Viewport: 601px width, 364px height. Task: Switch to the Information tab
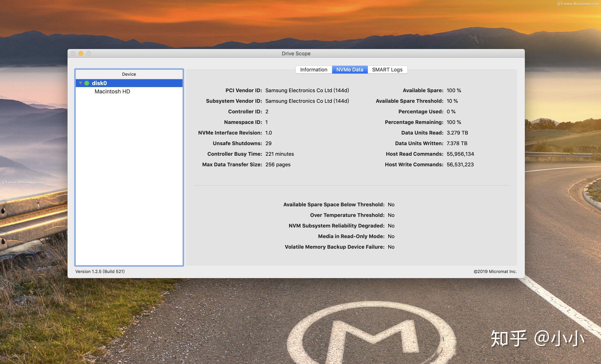pyautogui.click(x=313, y=69)
